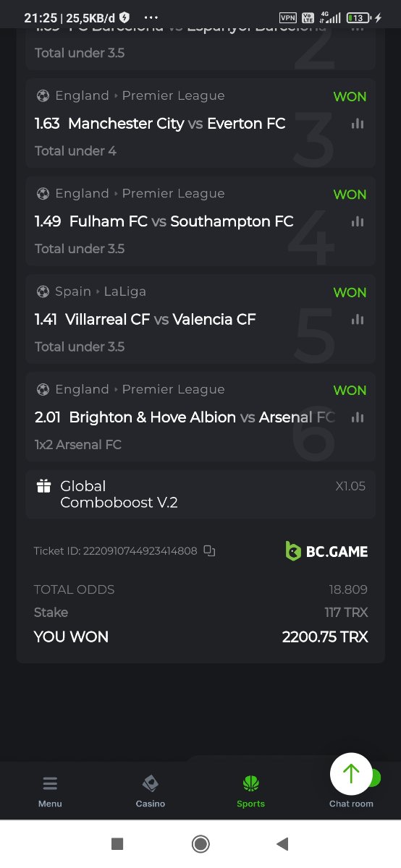The width and height of the screenshot is (401, 868).
Task: Switch to the Casino tab
Action: (x=151, y=791)
